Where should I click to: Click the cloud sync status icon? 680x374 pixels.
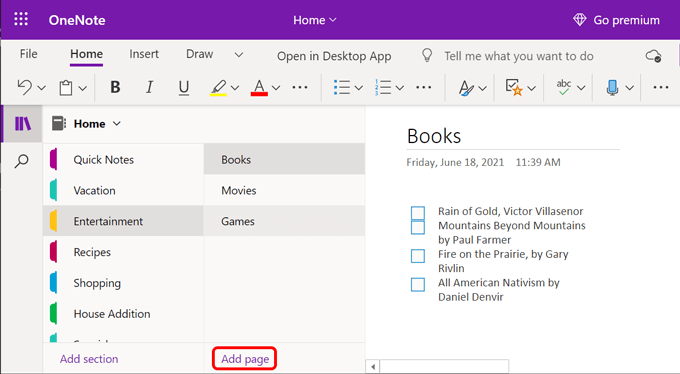tap(653, 56)
